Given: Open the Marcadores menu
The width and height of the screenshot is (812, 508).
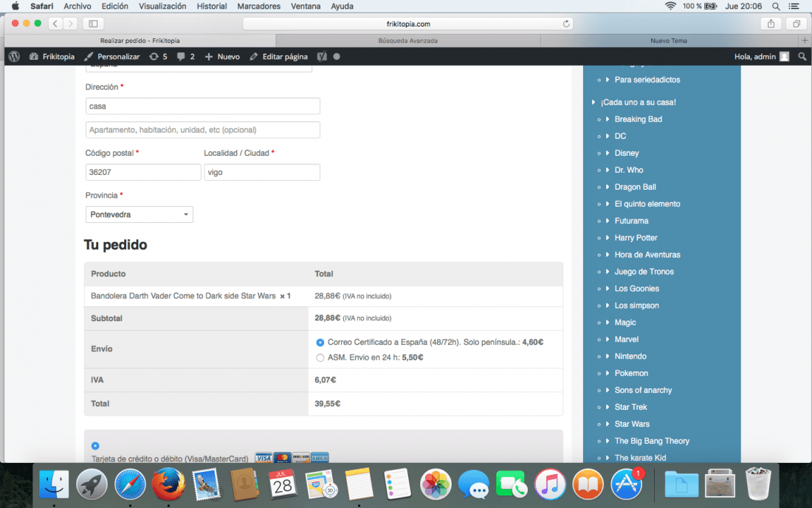Looking at the screenshot, I should (258, 6).
